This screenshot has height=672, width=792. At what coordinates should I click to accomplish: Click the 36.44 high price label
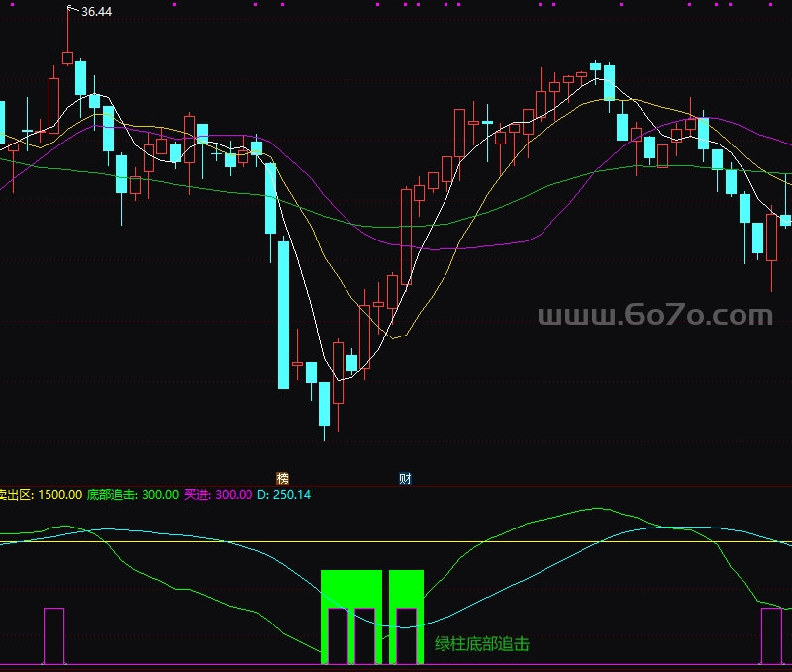(x=96, y=12)
